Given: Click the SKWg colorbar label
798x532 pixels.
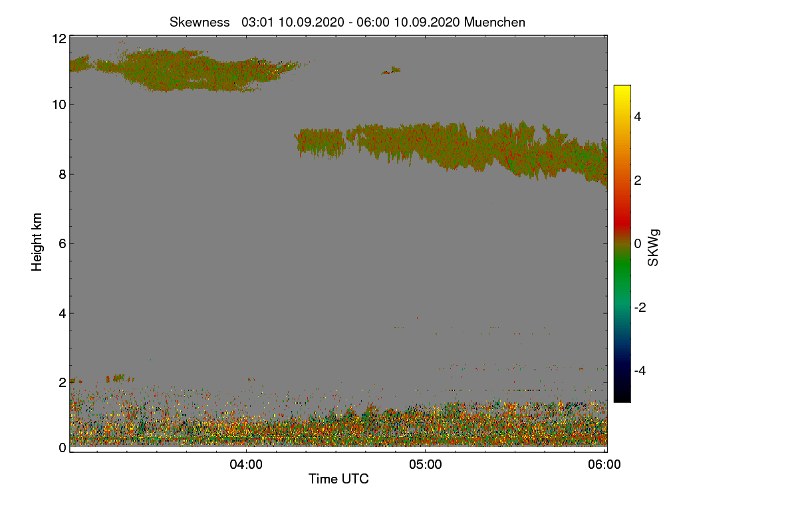Looking at the screenshot, I should [654, 247].
